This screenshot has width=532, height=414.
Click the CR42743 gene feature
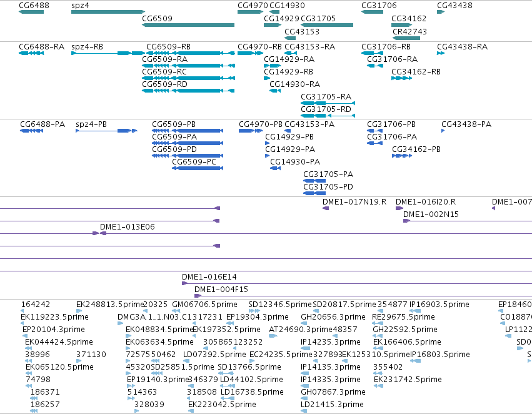[406, 38]
